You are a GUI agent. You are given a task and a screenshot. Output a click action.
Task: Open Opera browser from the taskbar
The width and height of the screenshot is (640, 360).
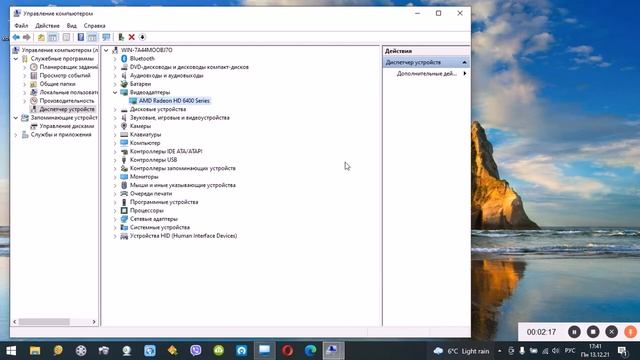click(287, 351)
